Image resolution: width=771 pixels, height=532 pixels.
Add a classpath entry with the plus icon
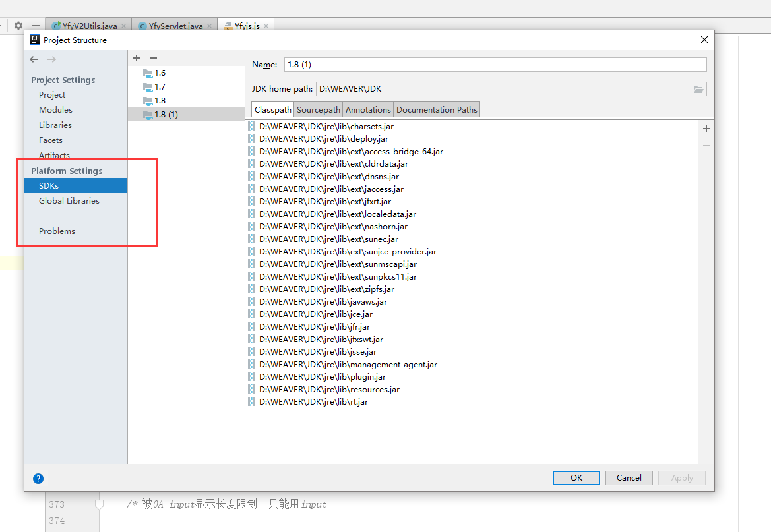coord(706,129)
